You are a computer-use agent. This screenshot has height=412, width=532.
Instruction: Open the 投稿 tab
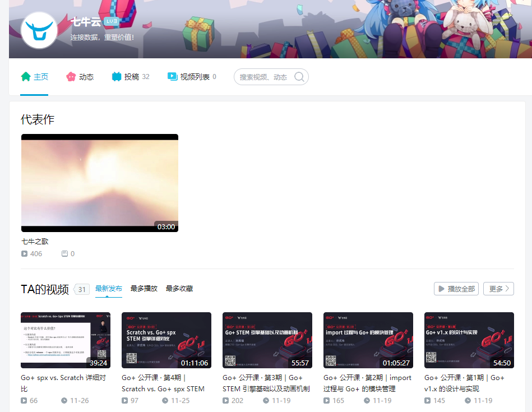131,77
